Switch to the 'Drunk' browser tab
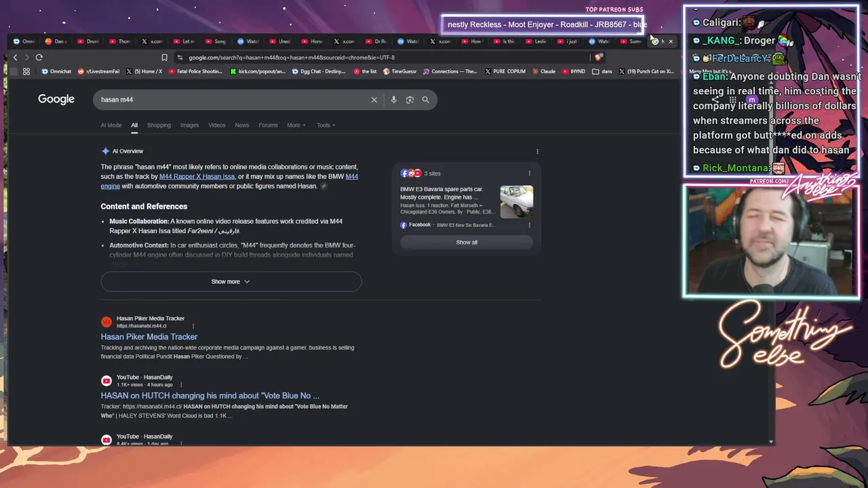Screen dimensions: 868x488 click(x=88, y=41)
